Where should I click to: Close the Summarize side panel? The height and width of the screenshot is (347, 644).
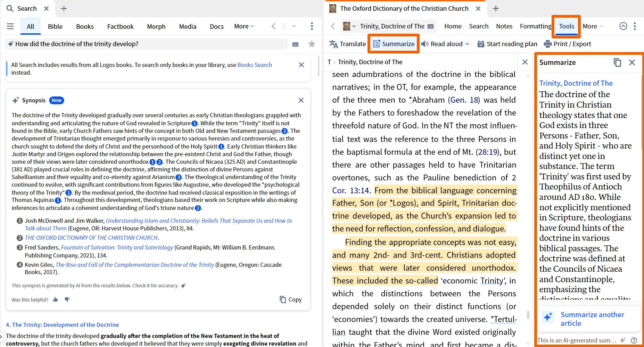pyautogui.click(x=632, y=62)
